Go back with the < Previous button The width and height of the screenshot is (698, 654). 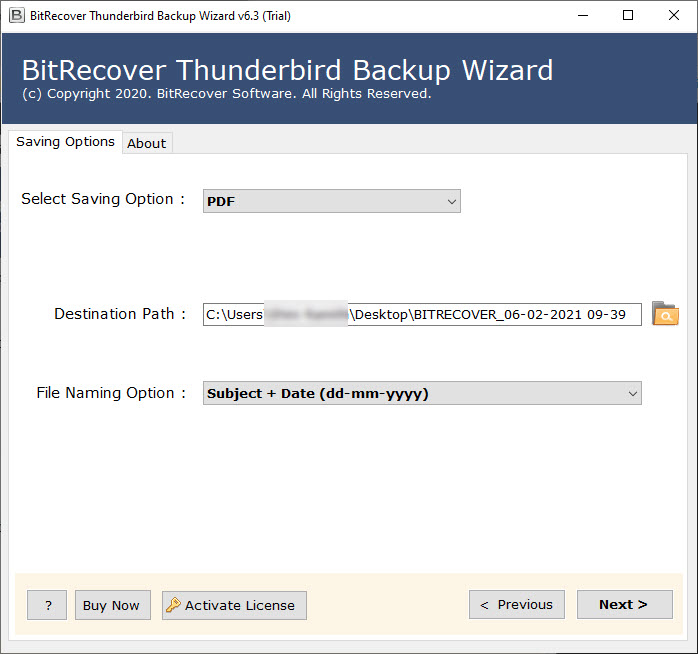[x=516, y=604]
